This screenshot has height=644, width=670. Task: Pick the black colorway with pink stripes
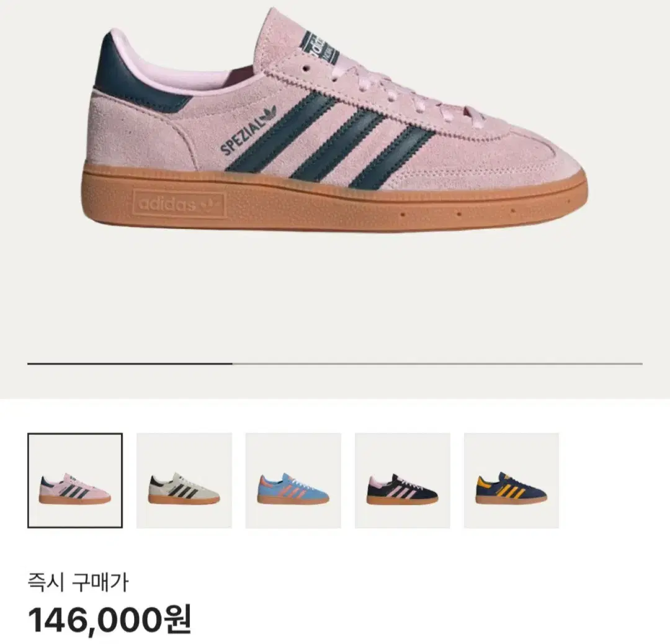pos(403,480)
